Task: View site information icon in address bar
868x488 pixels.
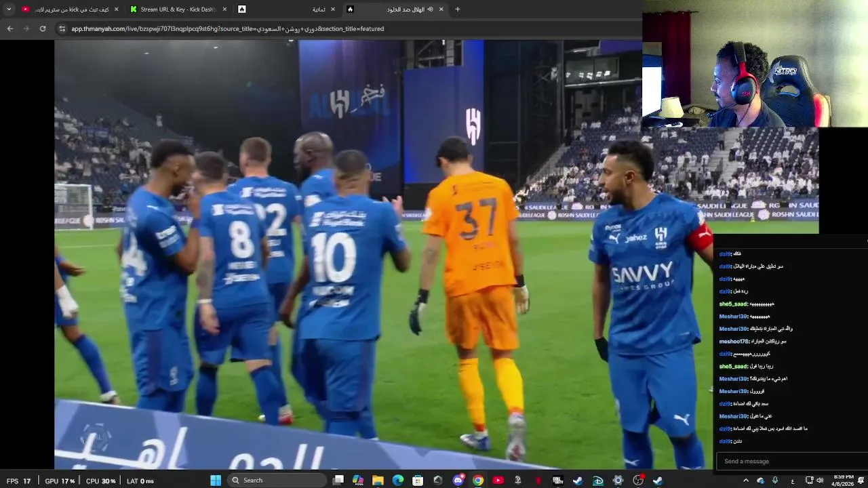Action: 62,28
